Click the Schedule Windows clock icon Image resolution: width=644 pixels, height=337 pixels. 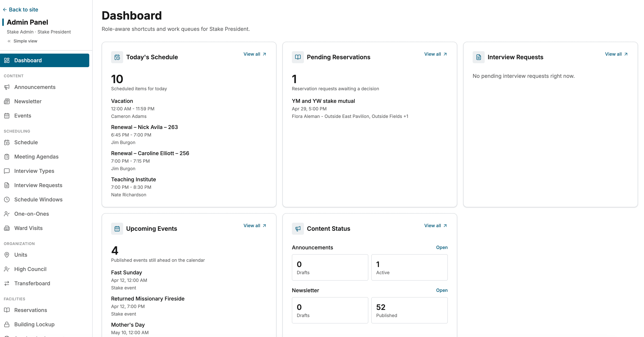tap(7, 200)
